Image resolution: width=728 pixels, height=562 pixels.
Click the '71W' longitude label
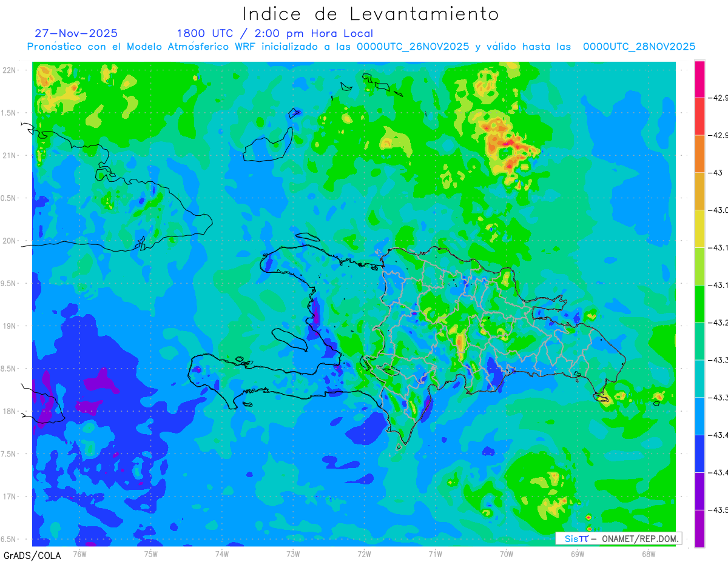pos(435,554)
